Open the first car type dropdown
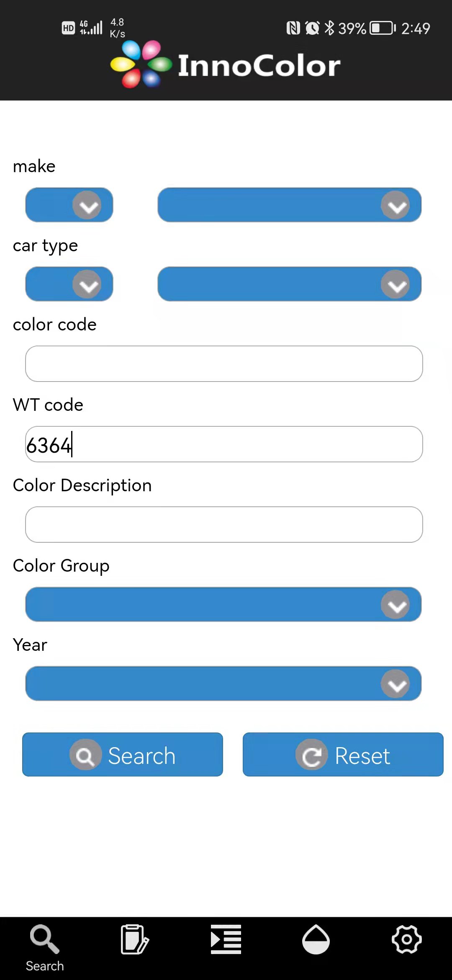Screen dimensions: 452x980 click(69, 284)
